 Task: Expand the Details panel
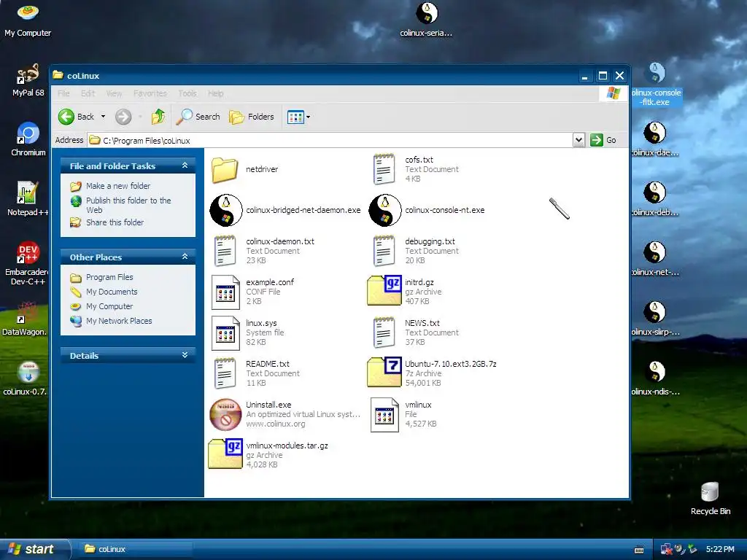[185, 355]
